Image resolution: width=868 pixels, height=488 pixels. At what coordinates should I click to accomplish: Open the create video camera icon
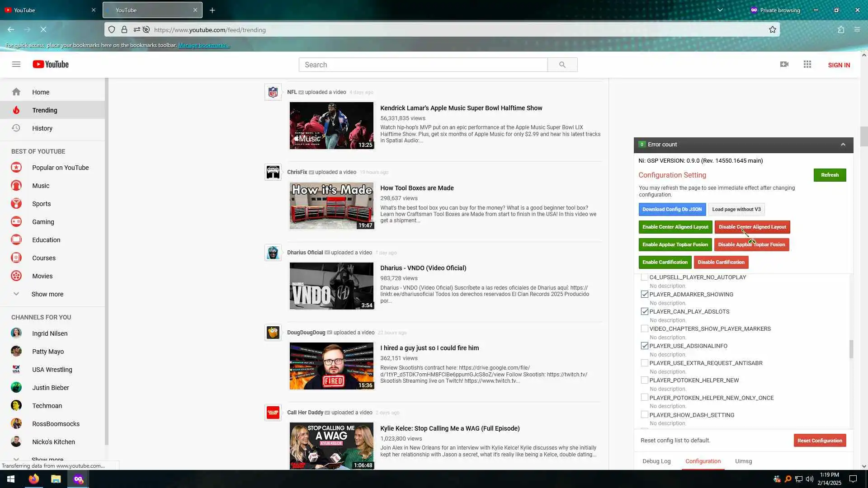pos(784,64)
